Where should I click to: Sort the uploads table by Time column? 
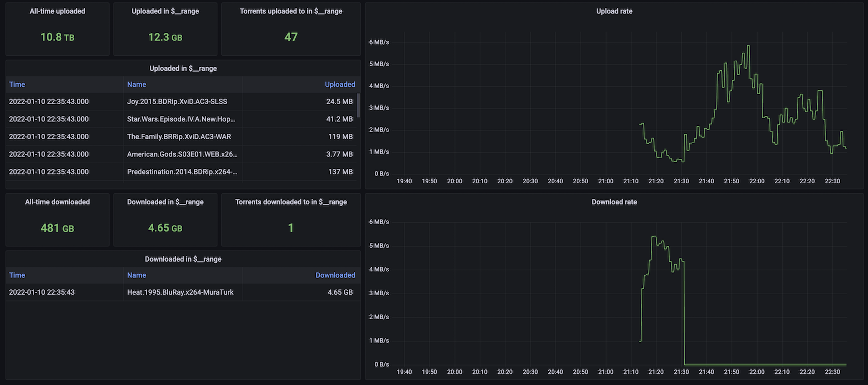click(17, 85)
